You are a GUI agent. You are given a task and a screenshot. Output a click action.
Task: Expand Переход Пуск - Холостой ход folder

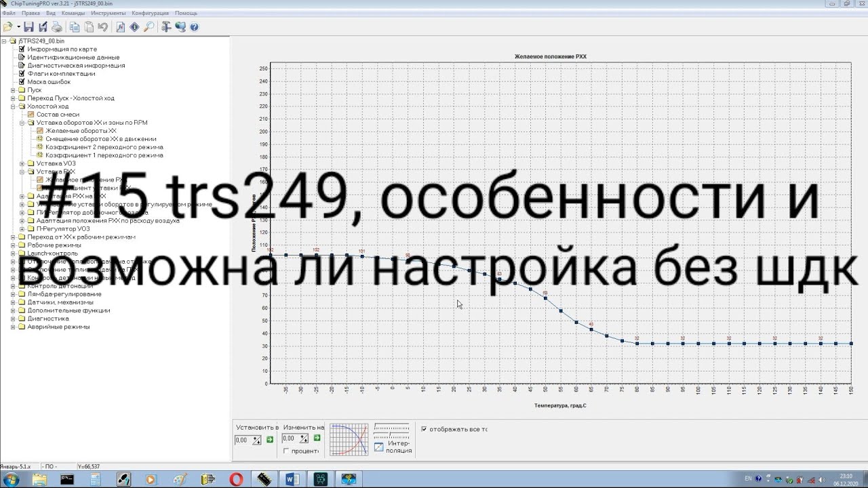click(x=13, y=98)
